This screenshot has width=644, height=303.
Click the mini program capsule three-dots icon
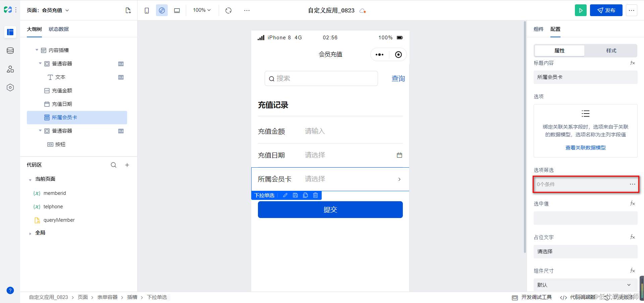click(x=379, y=54)
